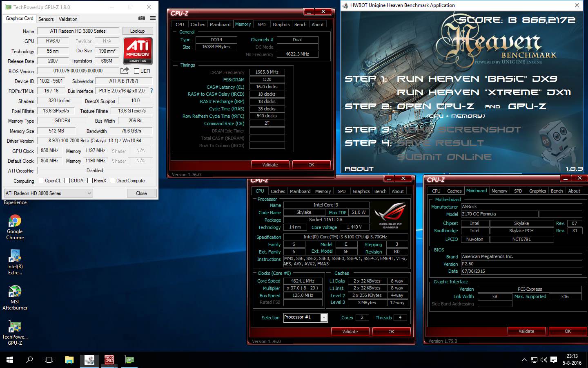Click the volume speaker tray icon
This screenshot has width=588, height=368.
click(544, 360)
